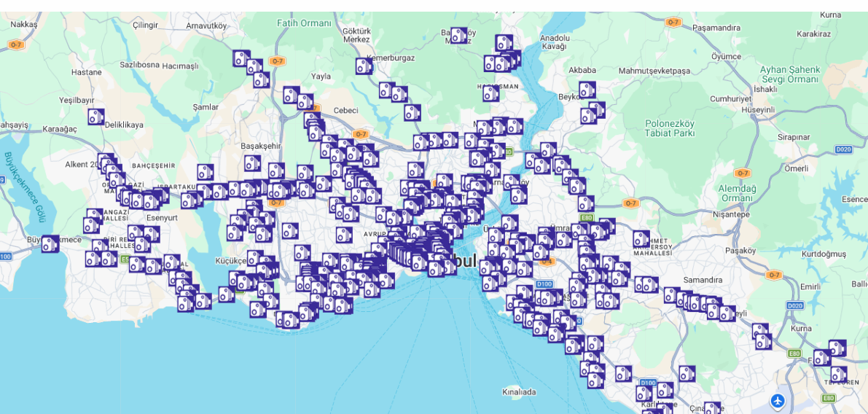Screen dimensions: 868x414
Task: Click the O-7 highway badge near Paşamandıra
Action: (x=673, y=23)
